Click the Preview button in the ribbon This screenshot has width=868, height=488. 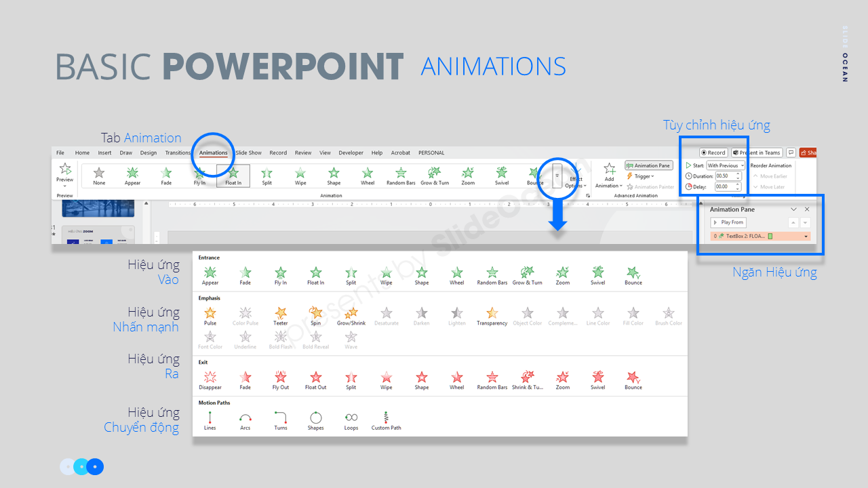pyautogui.click(x=65, y=174)
